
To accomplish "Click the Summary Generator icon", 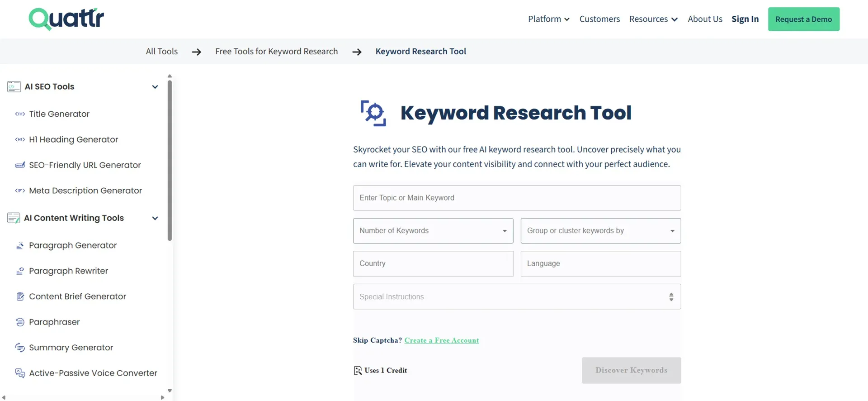I will pos(20,348).
